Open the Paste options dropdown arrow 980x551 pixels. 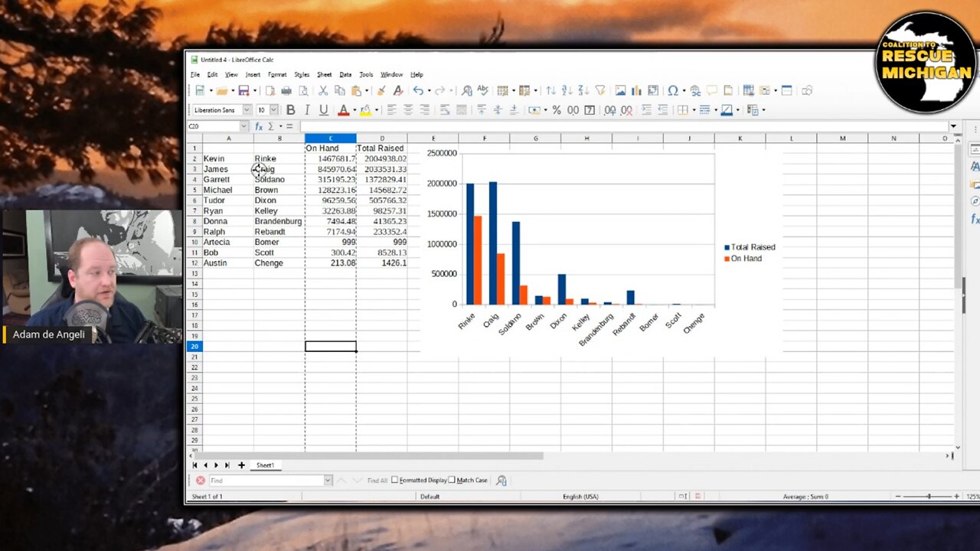click(365, 91)
